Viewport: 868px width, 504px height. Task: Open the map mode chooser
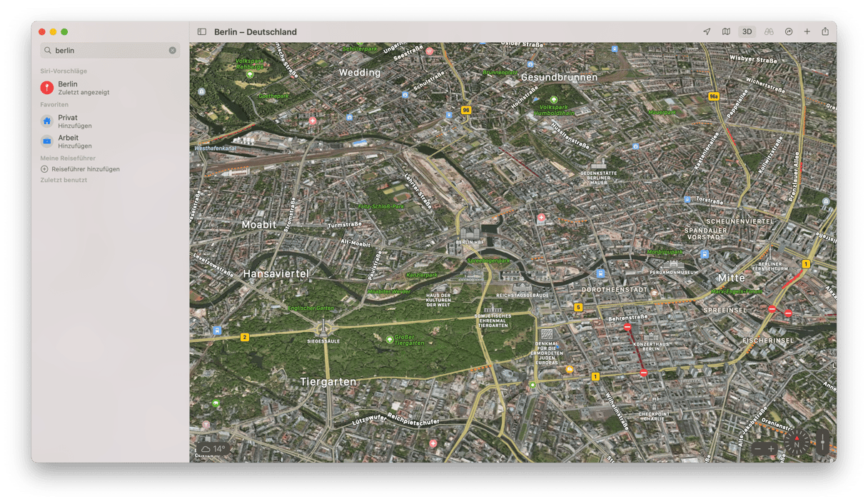point(726,32)
